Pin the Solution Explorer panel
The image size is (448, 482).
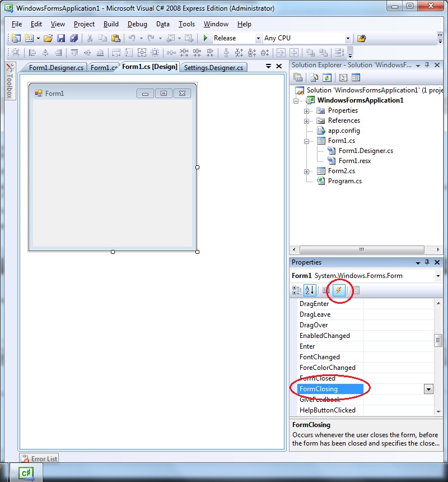click(x=427, y=65)
